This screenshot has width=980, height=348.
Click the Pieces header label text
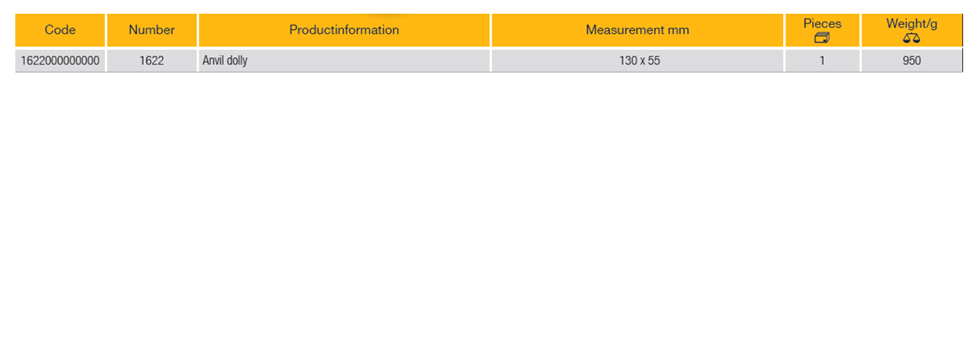[822, 24]
